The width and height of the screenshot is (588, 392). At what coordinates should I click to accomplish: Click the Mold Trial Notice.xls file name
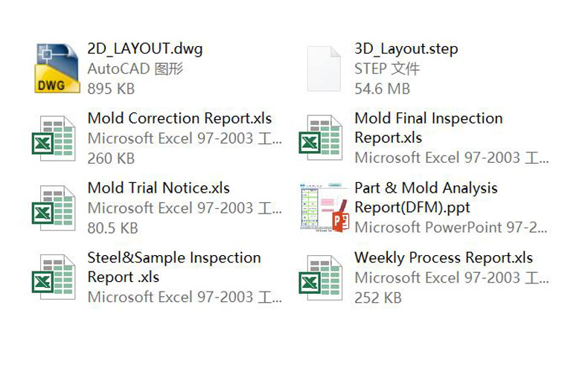[159, 188]
